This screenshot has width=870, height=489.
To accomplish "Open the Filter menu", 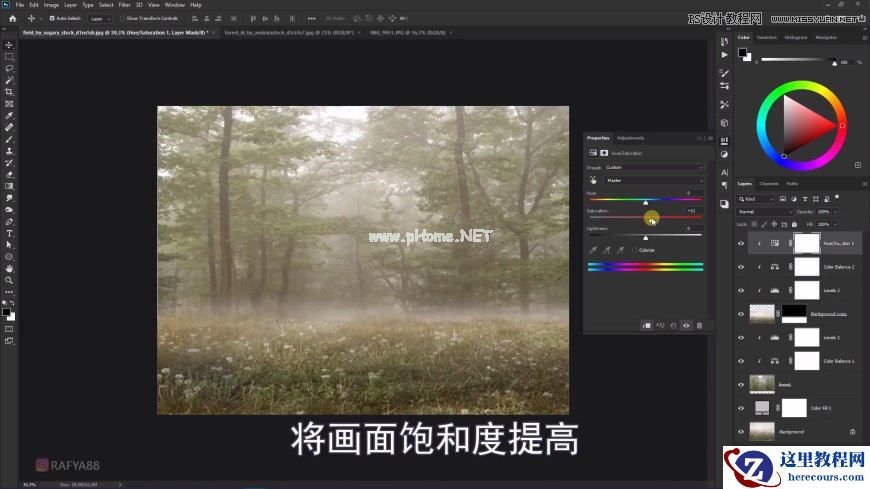I will pos(124,5).
